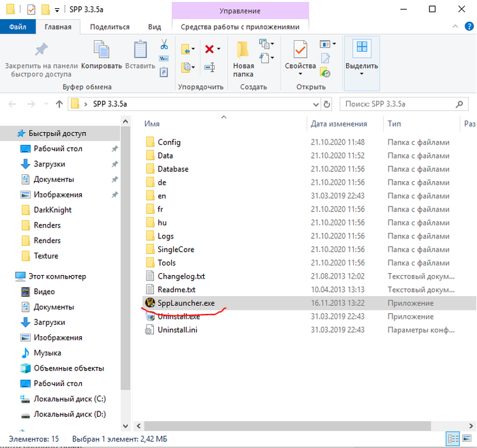Image resolution: width=477 pixels, height=448 pixels.
Task: Click SPP 3.3.5a in the address bar
Action: pyautogui.click(x=110, y=104)
